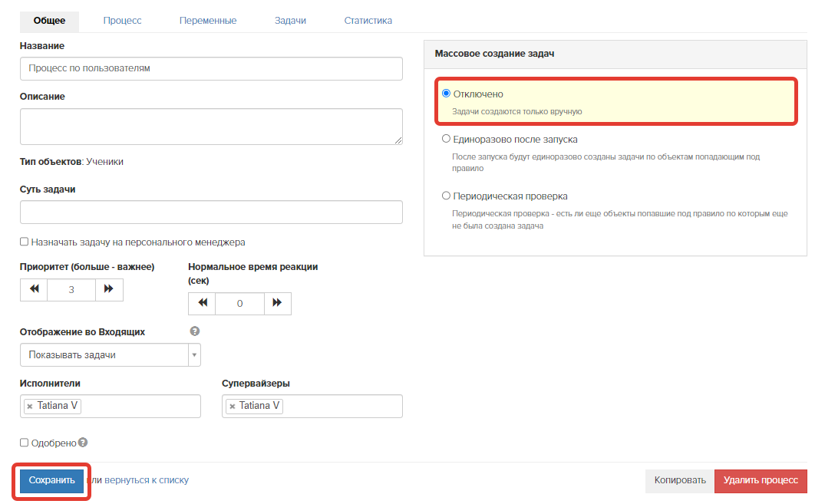Viewport: 825px width, 504px height.
Task: Choose Периодическая проверка radio option
Action: (x=446, y=196)
